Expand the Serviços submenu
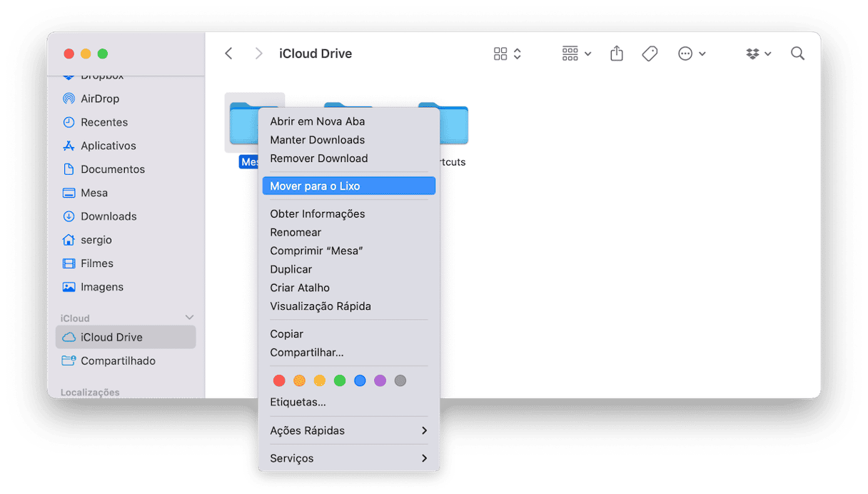Viewport: 868px width, 494px height. click(348, 459)
